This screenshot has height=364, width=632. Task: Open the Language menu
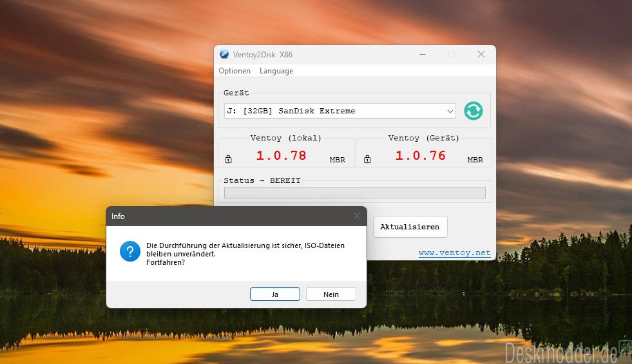pos(276,71)
